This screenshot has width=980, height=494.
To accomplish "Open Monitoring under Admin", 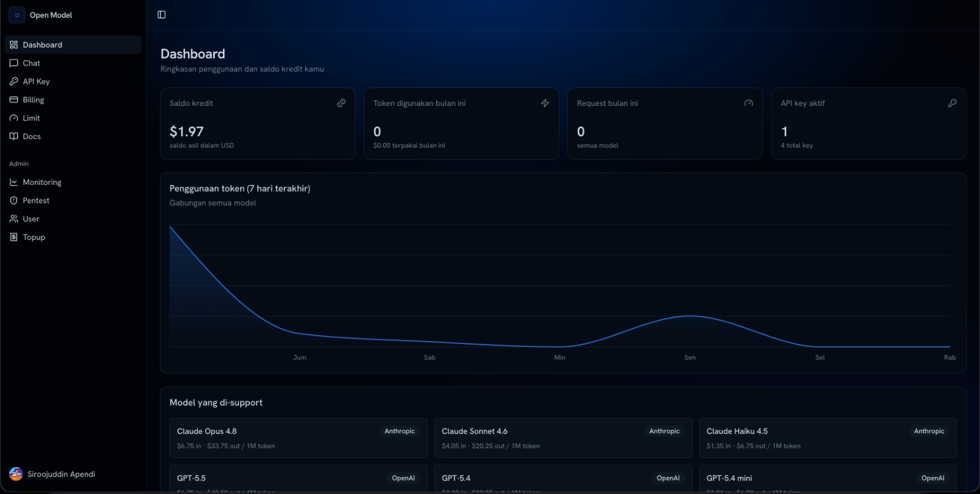I will pos(73,182).
